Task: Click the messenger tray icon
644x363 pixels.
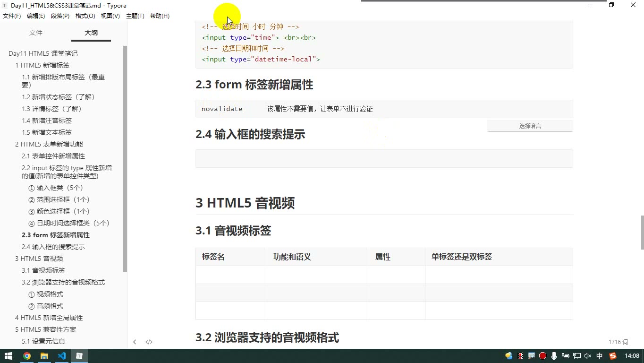Action: (508, 356)
